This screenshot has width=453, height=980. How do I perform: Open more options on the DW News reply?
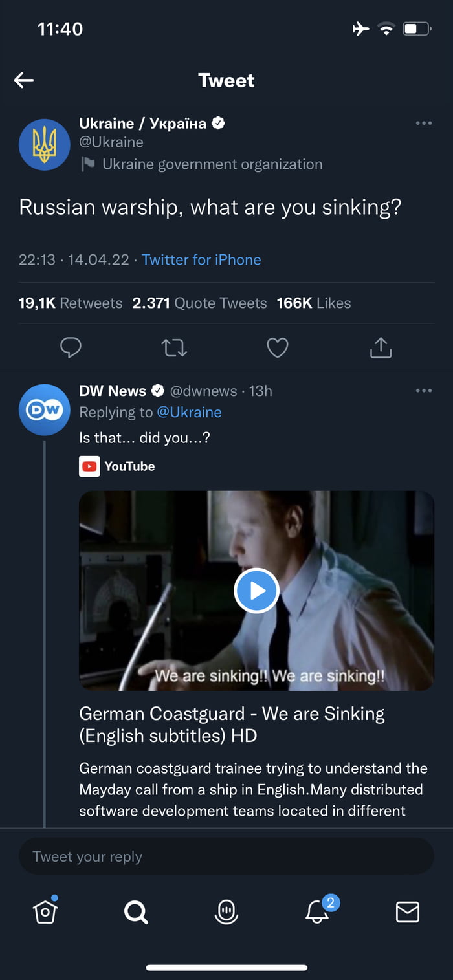pos(424,390)
